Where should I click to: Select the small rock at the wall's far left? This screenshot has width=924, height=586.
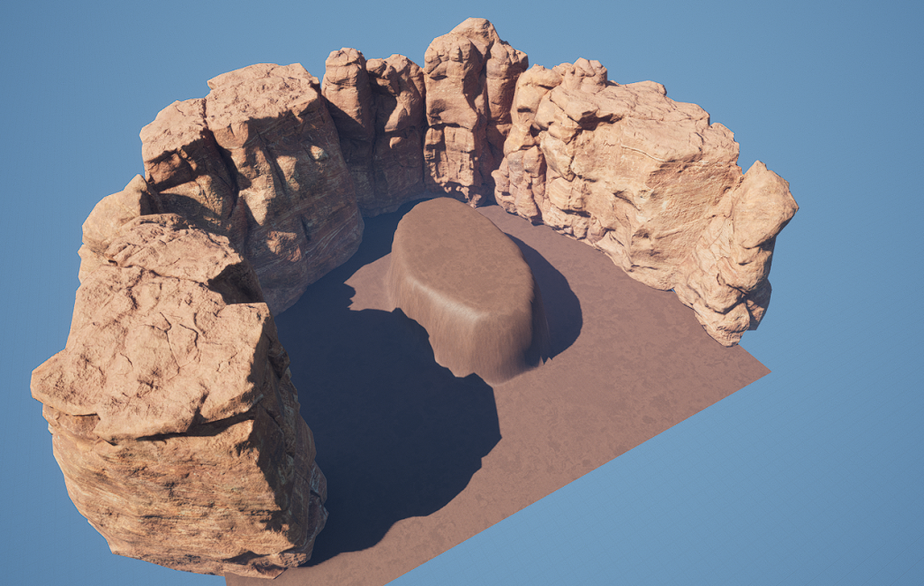click(113, 217)
